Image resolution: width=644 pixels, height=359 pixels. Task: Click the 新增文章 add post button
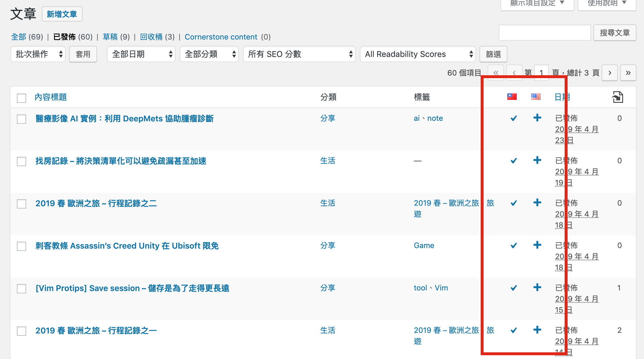62,14
